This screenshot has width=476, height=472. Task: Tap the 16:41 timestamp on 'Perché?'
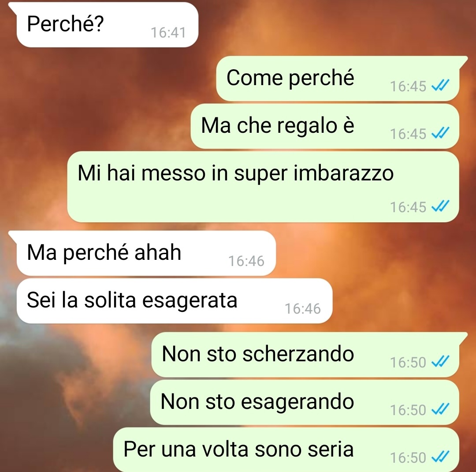(x=168, y=33)
